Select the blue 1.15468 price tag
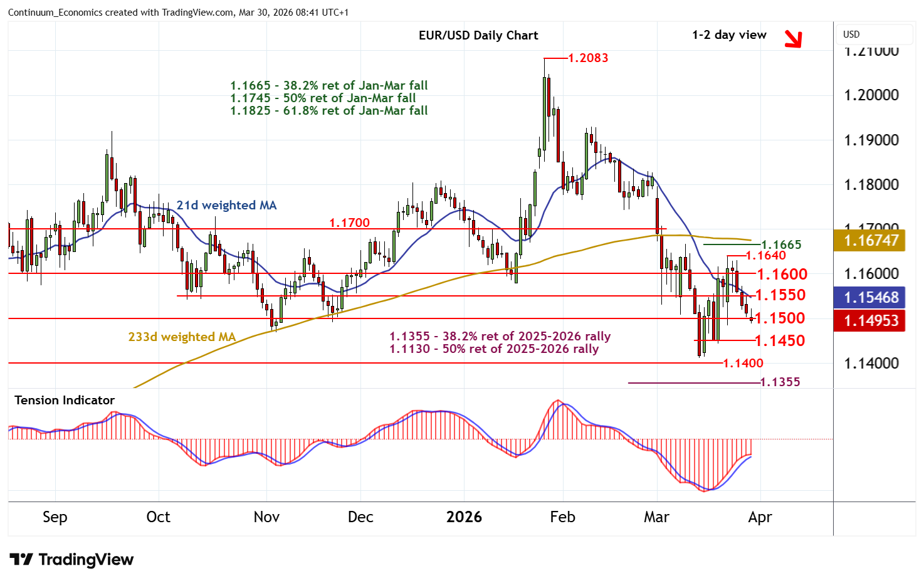This screenshot has width=924, height=583. [871, 297]
